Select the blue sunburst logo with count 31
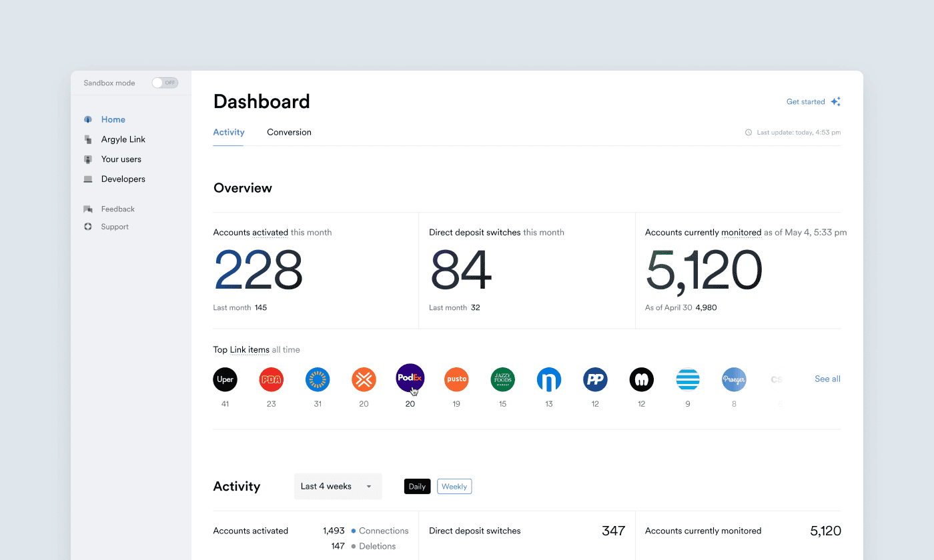934x560 pixels. pyautogui.click(x=318, y=379)
